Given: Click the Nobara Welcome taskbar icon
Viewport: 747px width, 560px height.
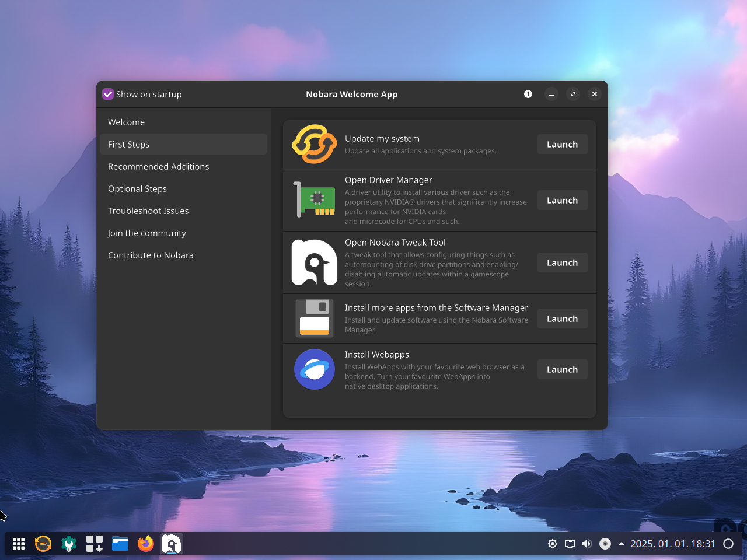Looking at the screenshot, I should (x=172, y=544).
